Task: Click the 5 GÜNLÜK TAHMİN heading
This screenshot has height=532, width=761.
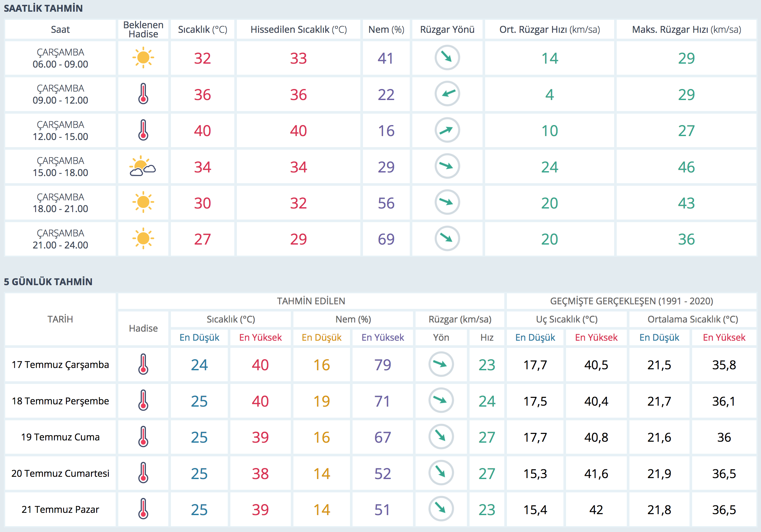Action: pos(48,282)
